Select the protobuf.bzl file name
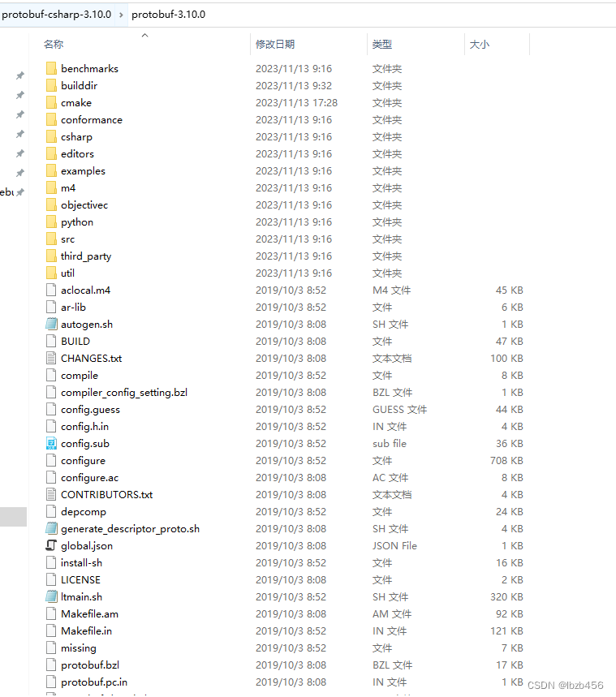Image resolution: width=616 pixels, height=697 pixels. pos(90,665)
